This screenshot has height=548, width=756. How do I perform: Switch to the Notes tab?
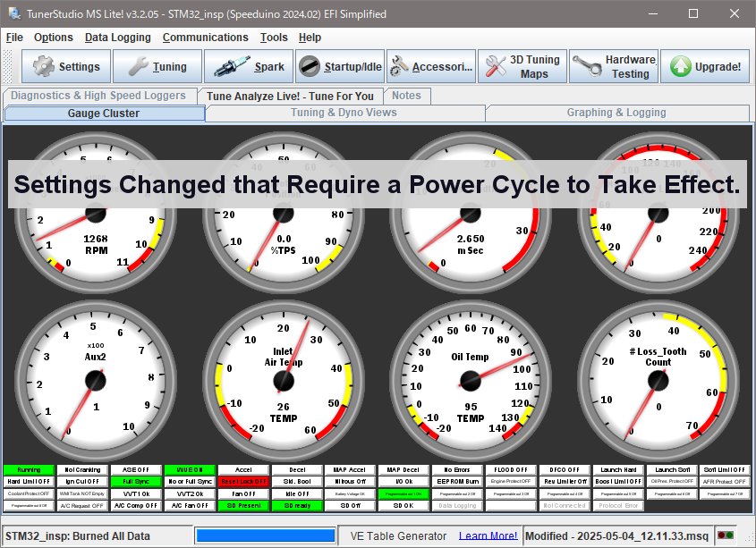[406, 96]
